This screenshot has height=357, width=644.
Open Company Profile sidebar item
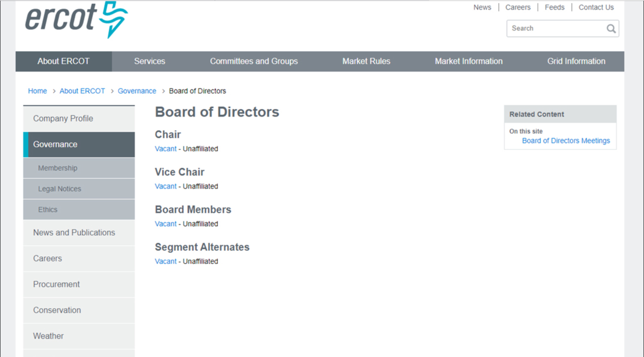(x=79, y=118)
